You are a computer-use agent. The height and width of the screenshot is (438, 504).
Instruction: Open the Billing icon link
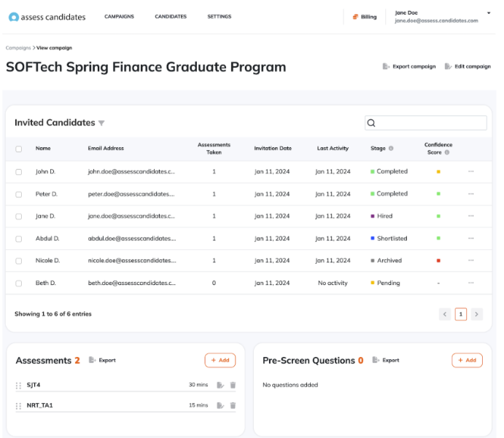click(x=355, y=17)
